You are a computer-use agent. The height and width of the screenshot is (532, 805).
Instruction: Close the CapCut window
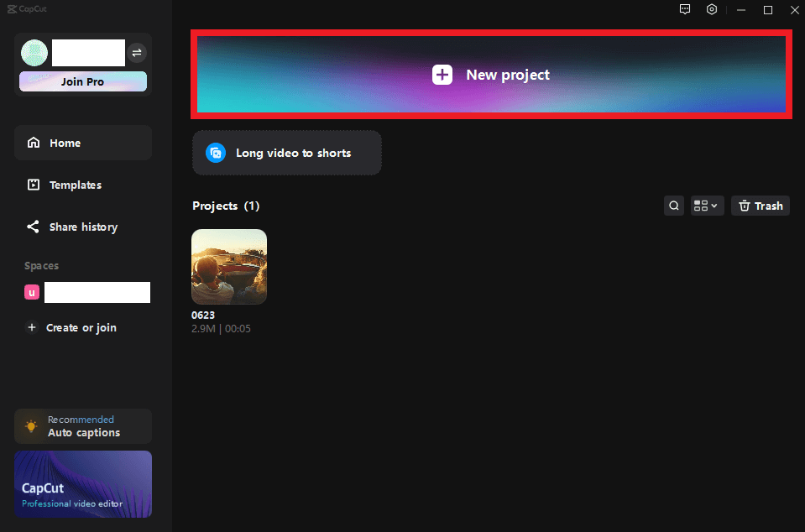[794, 10]
